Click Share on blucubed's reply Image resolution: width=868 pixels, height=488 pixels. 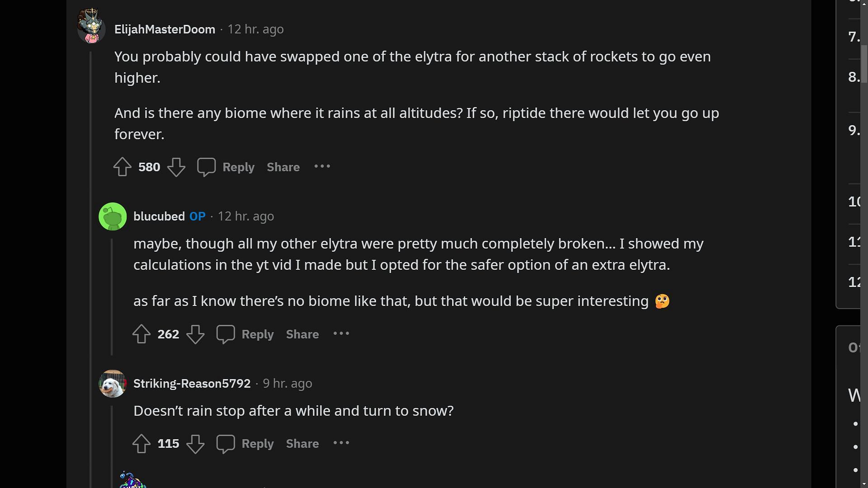pyautogui.click(x=302, y=333)
